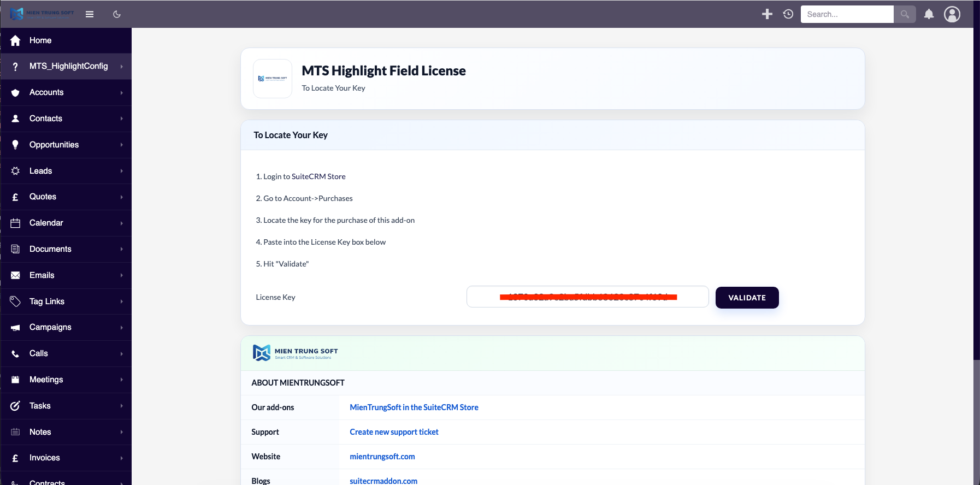Click the Tag Links tag icon
Viewport: 980px width, 485px height.
pyautogui.click(x=15, y=301)
